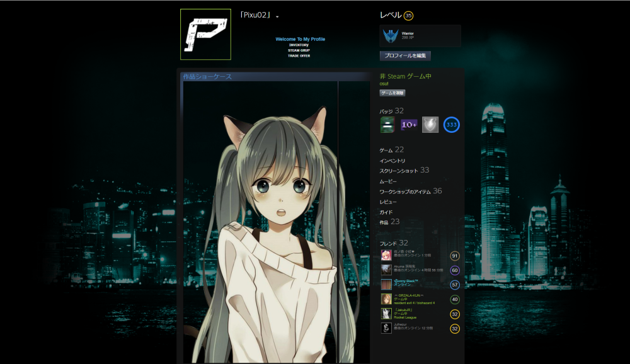Click the first green featured badge

(387, 125)
